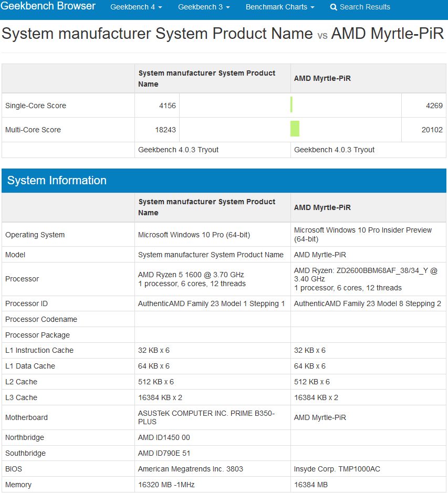Image resolution: width=448 pixels, height=493 pixels.
Task: Select the System Information section header
Action: [224, 181]
